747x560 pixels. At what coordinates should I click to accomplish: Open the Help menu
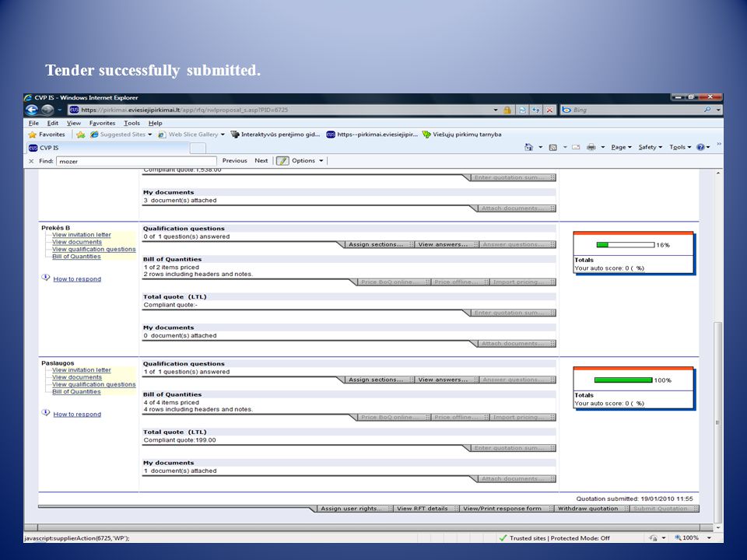(156, 123)
